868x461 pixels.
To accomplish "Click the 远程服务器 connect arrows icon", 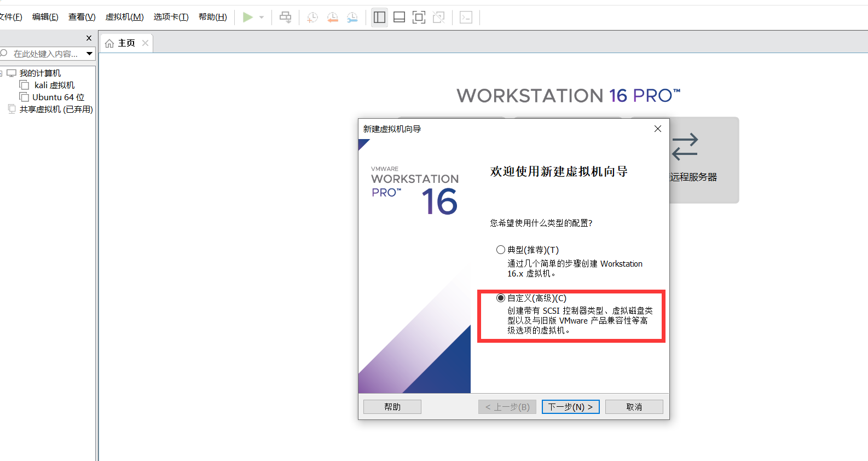I will click(685, 147).
